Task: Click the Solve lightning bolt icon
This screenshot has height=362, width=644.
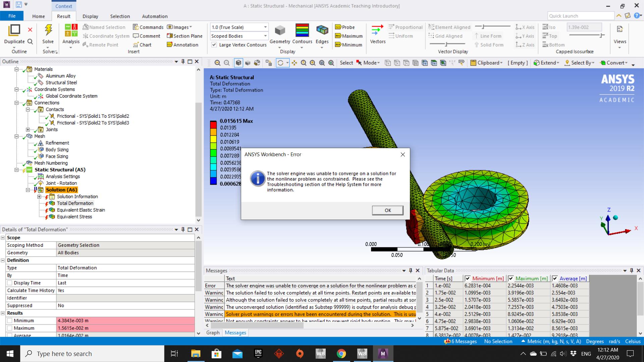Action: pos(48,30)
